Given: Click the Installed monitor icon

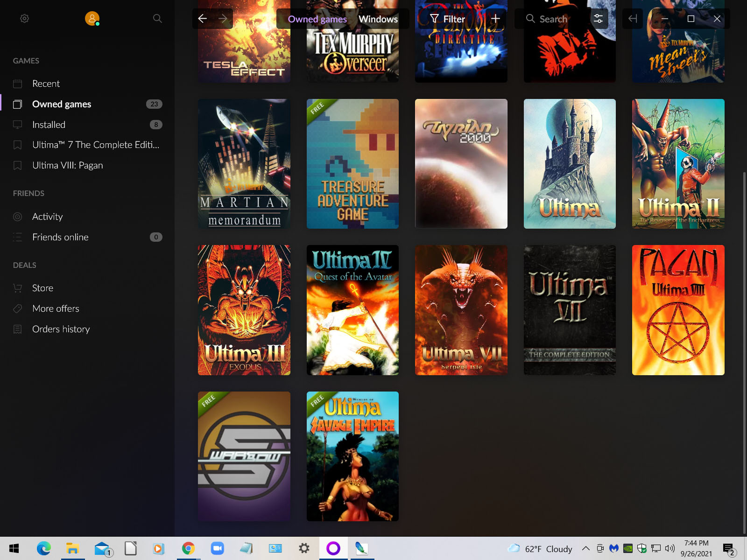Looking at the screenshot, I should pyautogui.click(x=18, y=125).
